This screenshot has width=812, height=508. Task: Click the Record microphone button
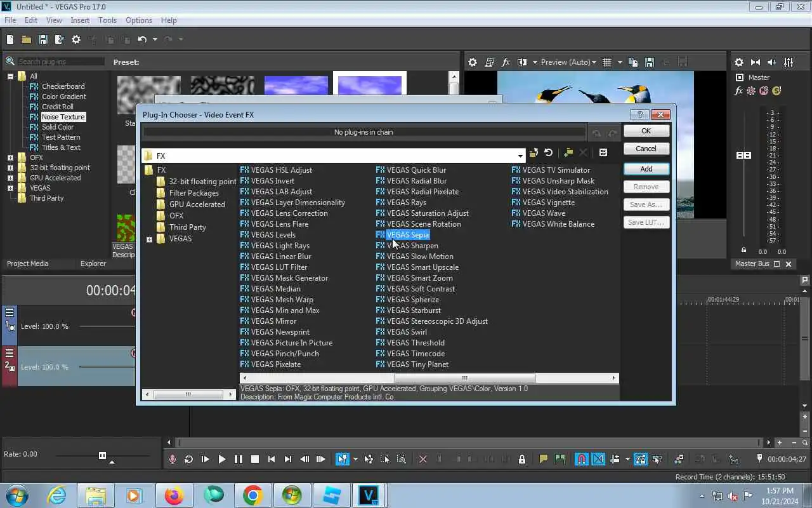172,459
